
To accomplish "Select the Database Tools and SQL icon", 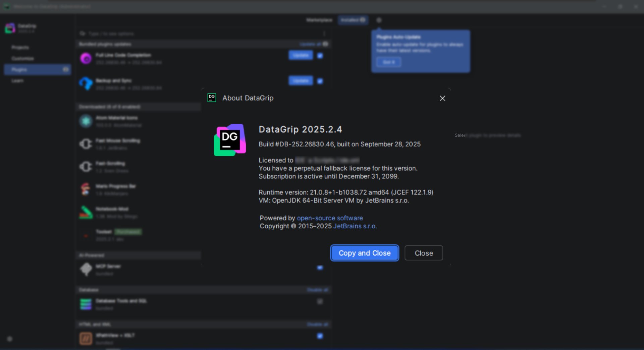I will pos(86,304).
